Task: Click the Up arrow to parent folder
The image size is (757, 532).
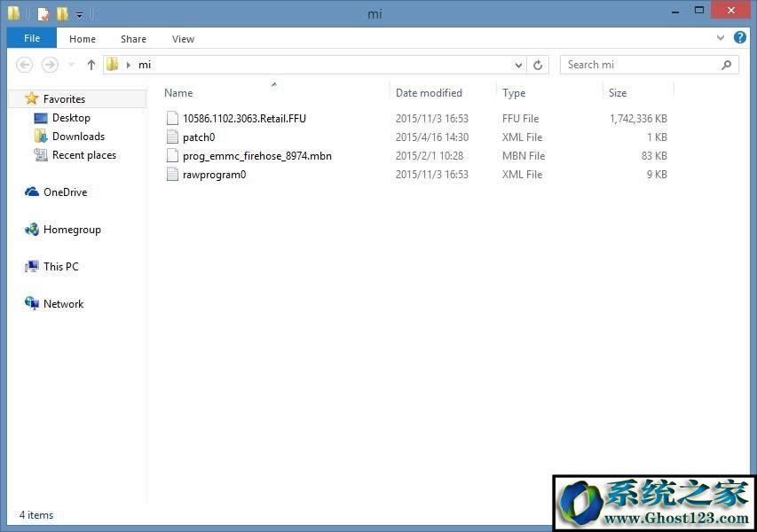Action: click(91, 65)
